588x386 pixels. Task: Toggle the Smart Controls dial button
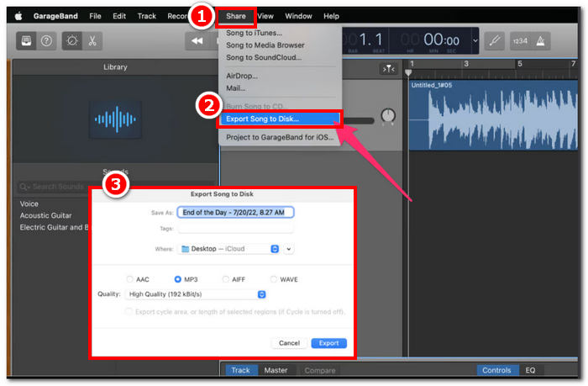click(72, 40)
